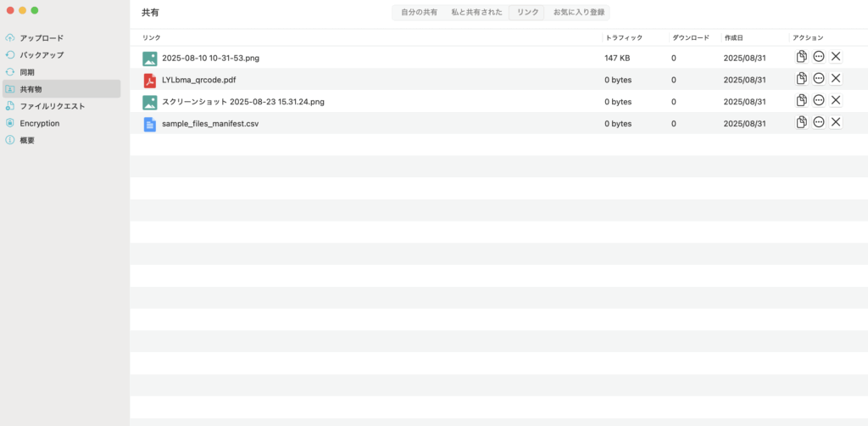Sort by トラフィック column header
Screen dimensions: 868x426
pos(623,38)
